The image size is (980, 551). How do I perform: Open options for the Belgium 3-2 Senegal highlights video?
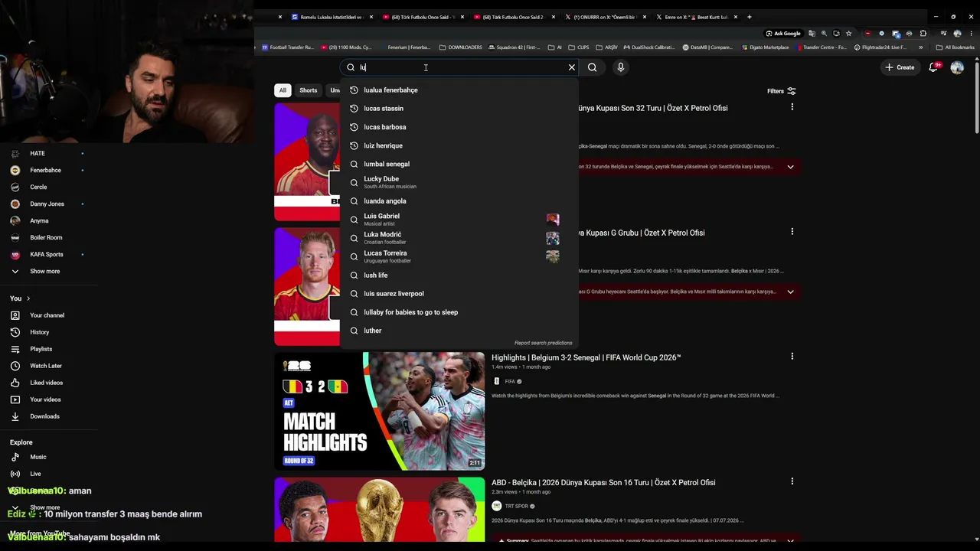pos(792,356)
